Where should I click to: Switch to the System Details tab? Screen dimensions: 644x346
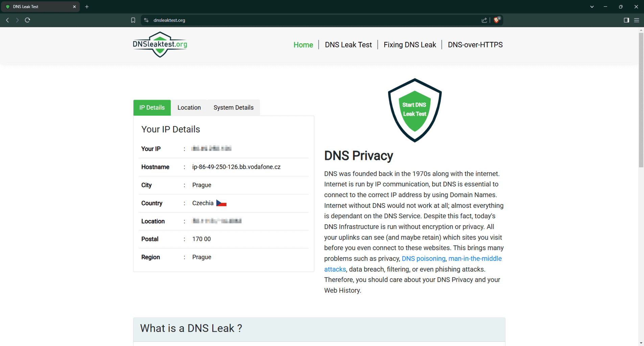pos(233,107)
